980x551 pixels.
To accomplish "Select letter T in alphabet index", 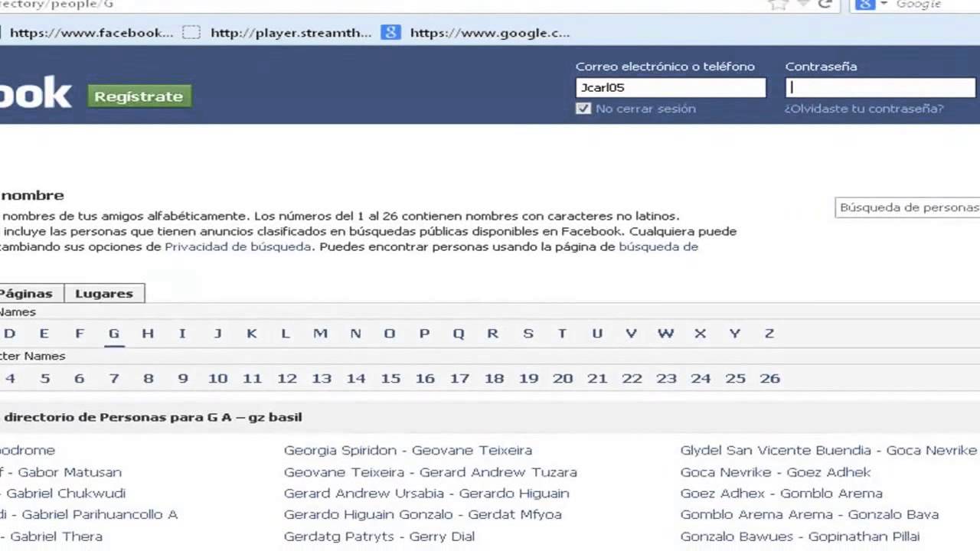I will pos(562,334).
